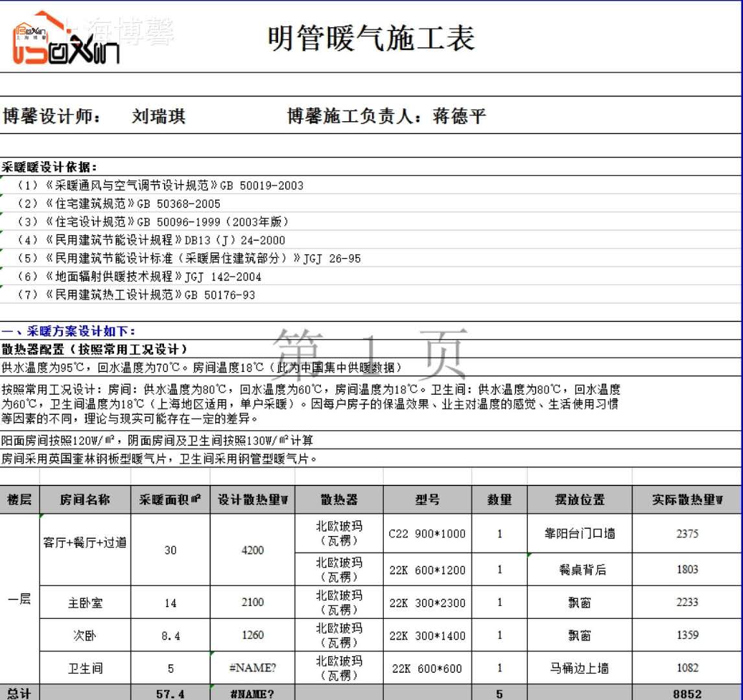
Task: Click the Boxin company logo
Action: 66,38
